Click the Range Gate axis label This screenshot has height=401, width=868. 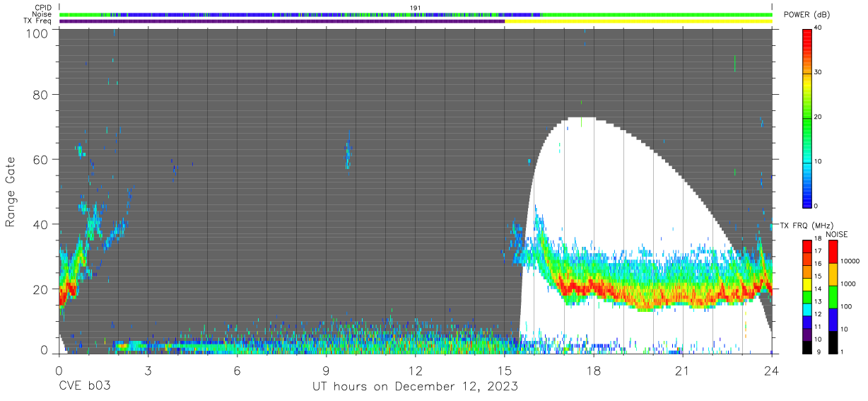[x=11, y=193]
